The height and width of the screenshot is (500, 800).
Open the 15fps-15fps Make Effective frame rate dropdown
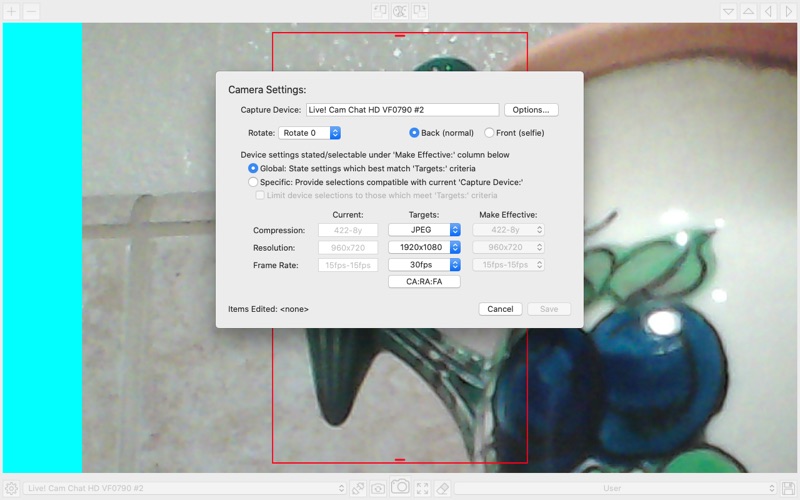(508, 264)
